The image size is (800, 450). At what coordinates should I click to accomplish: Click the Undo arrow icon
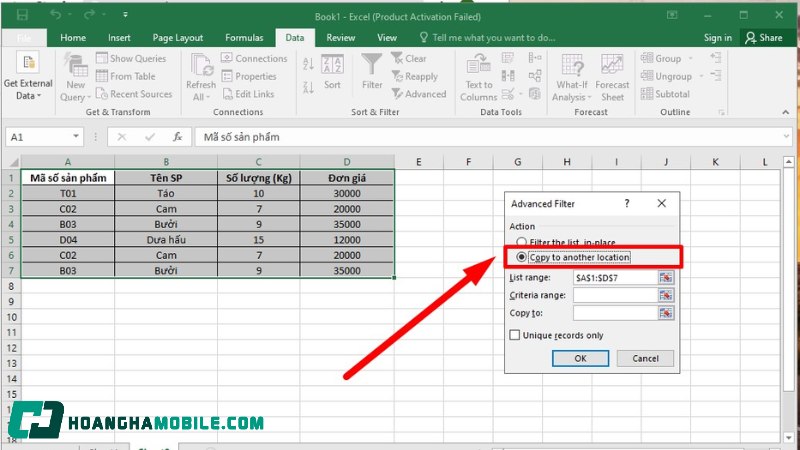coord(55,15)
